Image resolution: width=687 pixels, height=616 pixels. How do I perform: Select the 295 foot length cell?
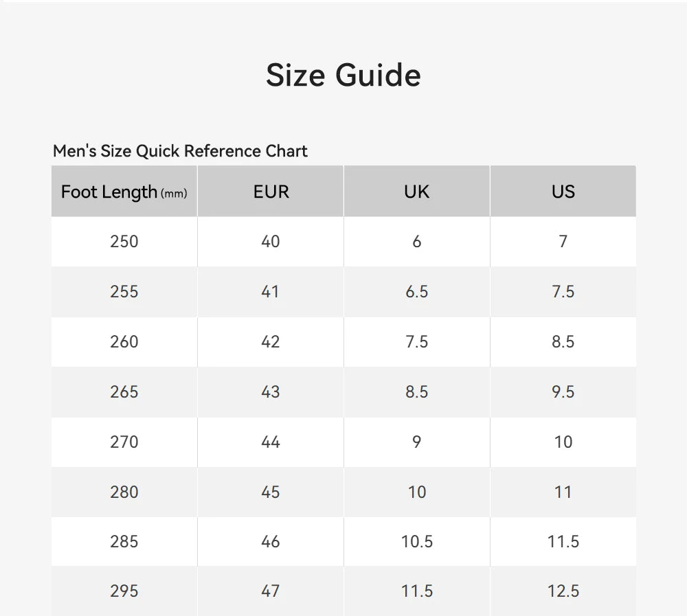[x=124, y=591]
